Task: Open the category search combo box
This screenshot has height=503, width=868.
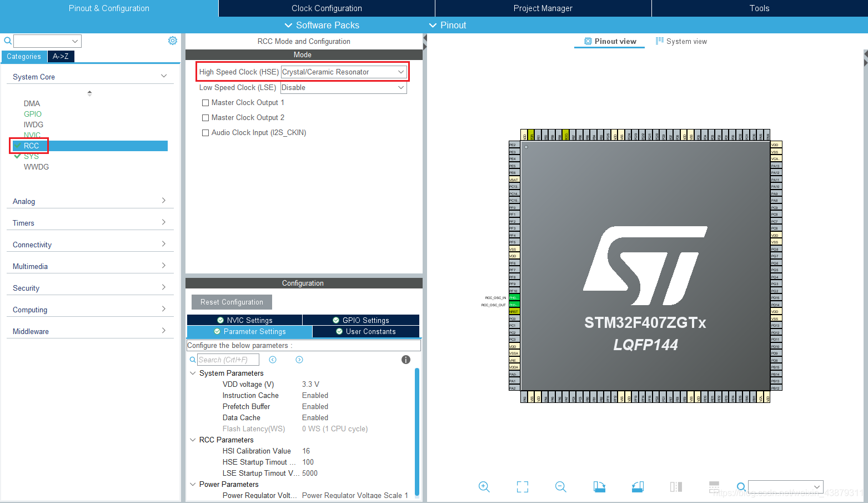Action: pos(47,41)
